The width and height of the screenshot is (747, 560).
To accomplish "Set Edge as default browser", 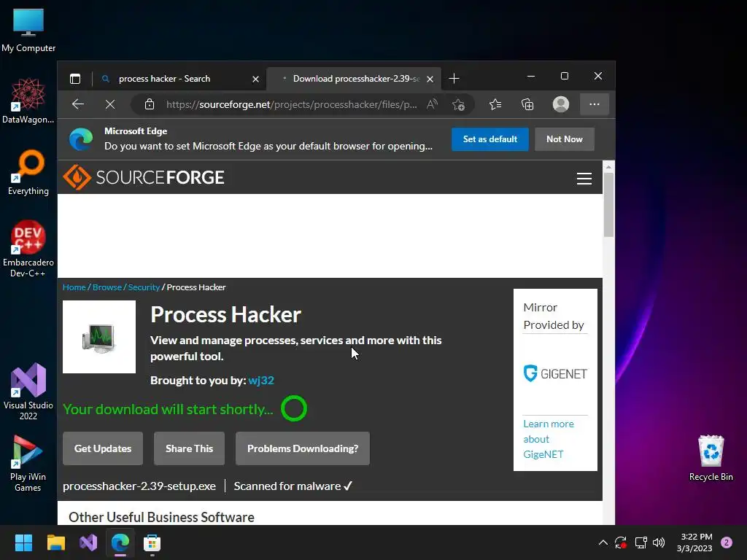I will [489, 139].
